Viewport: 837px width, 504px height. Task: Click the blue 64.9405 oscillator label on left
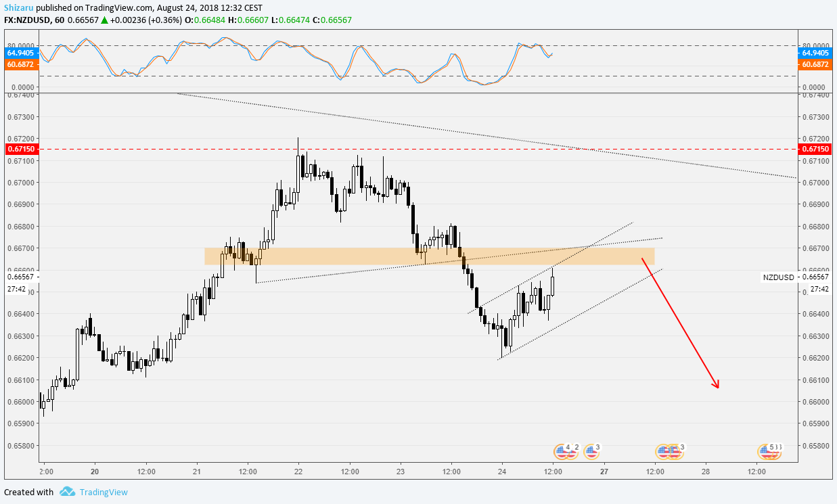[21, 52]
